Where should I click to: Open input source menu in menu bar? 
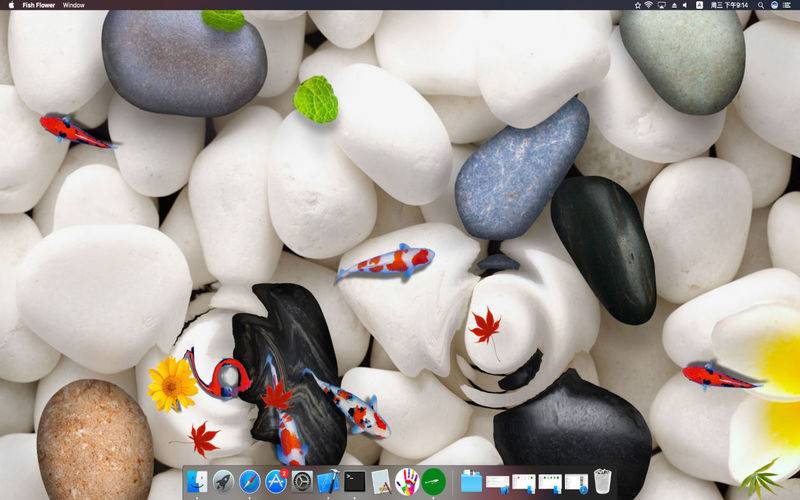(x=699, y=5)
